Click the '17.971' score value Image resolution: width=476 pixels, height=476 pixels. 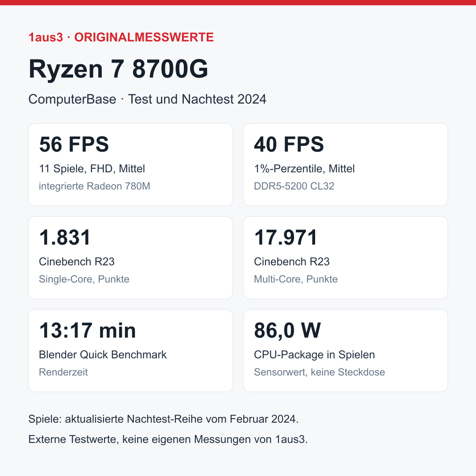286,237
